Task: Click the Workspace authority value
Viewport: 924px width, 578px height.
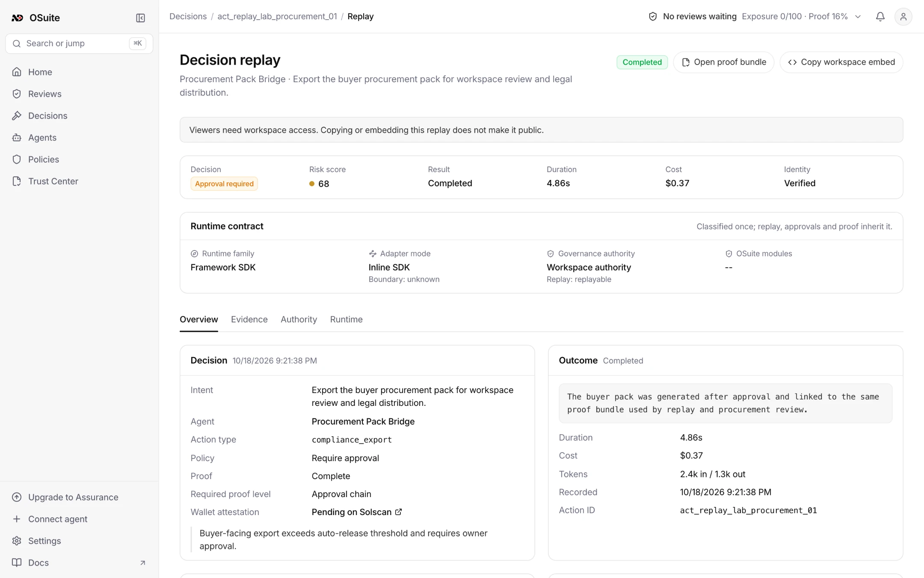Action: [589, 267]
